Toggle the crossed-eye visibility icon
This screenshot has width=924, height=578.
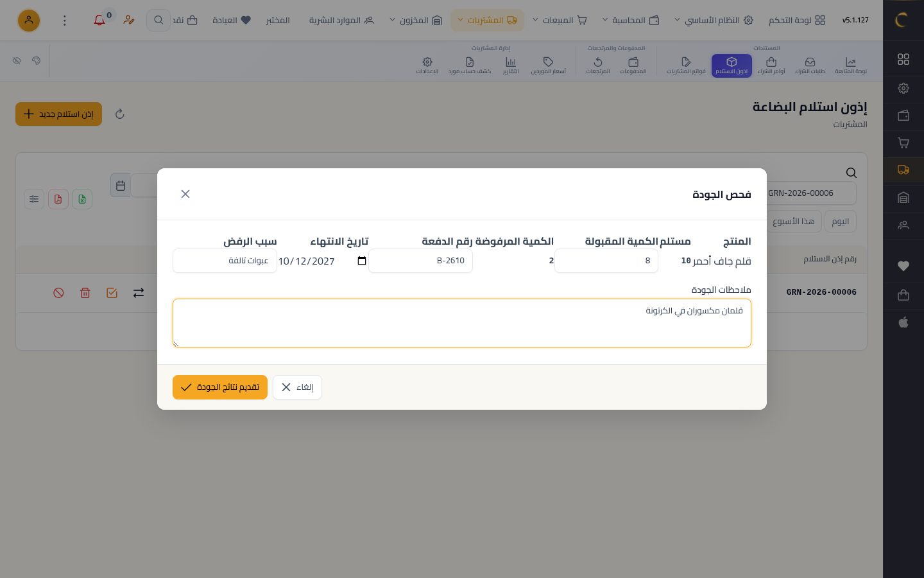point(17,60)
